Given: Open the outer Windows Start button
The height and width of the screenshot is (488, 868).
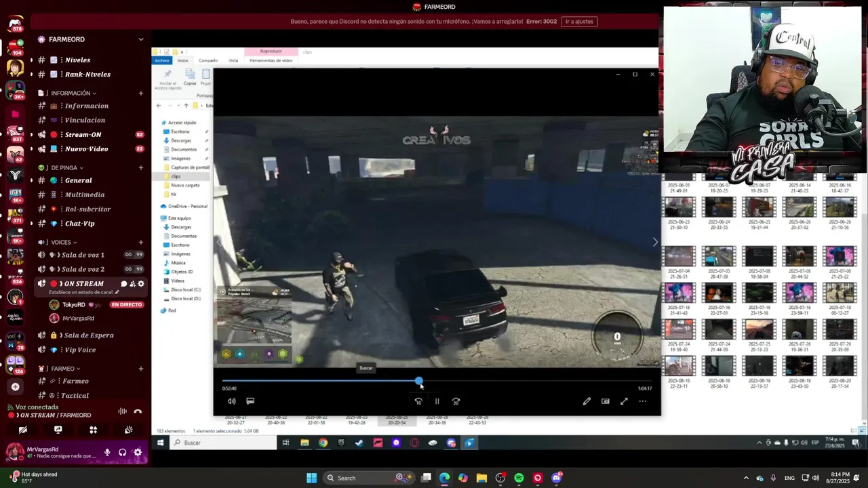Looking at the screenshot, I should tap(311, 478).
